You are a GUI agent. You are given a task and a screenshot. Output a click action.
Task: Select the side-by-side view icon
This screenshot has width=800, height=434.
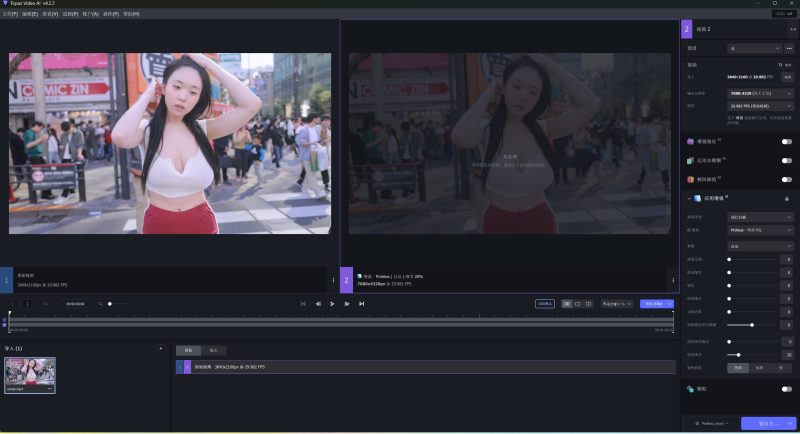tap(567, 303)
